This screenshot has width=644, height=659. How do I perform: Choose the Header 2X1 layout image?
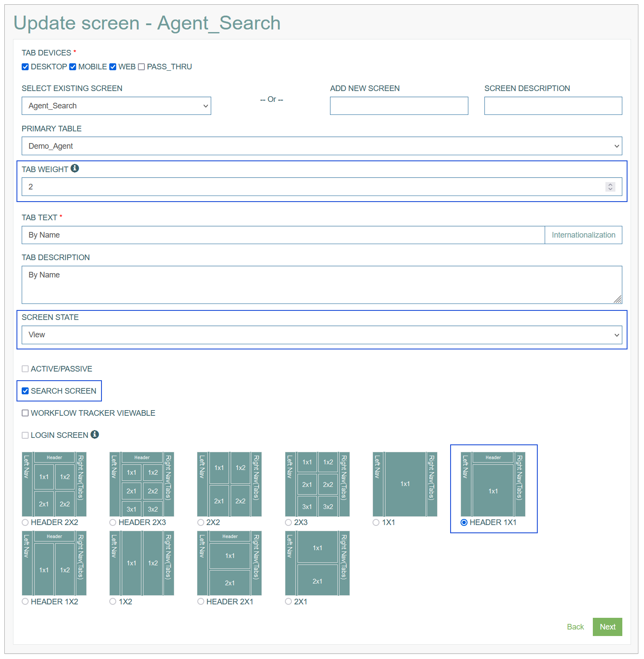point(229,563)
